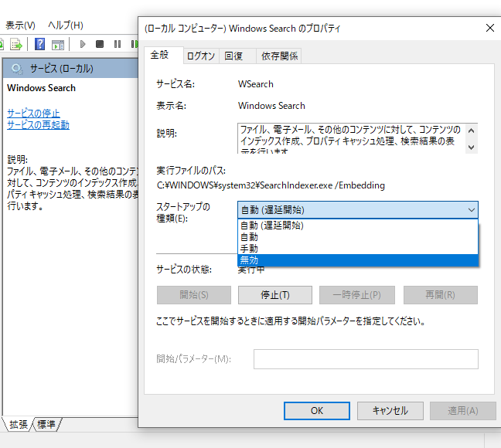
Task: Switch to the 拡張 bottom tab
Action: tap(19, 424)
